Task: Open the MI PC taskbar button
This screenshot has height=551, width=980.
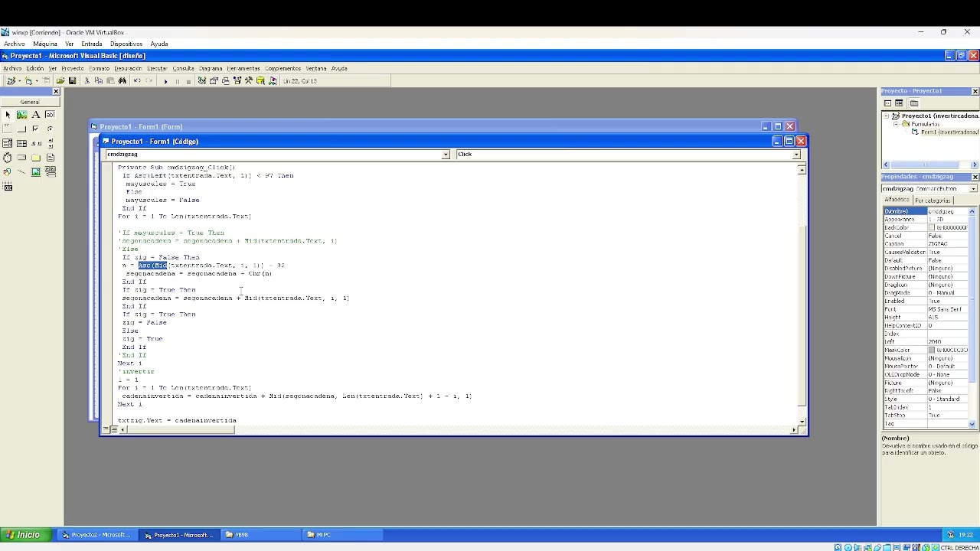Action: pyautogui.click(x=342, y=535)
